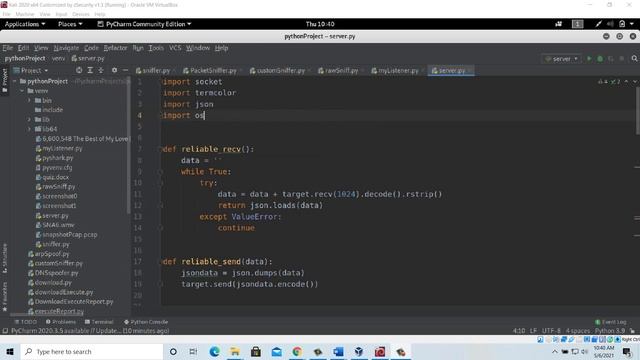640x360 pixels.
Task: Click the UTF-8 encoding status entry
Action: [551, 331]
